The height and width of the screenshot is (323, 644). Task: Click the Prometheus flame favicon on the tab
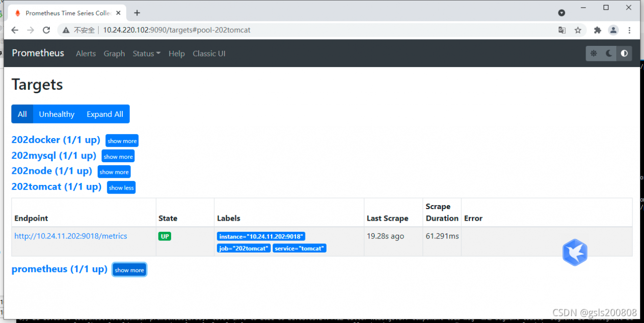tap(18, 13)
